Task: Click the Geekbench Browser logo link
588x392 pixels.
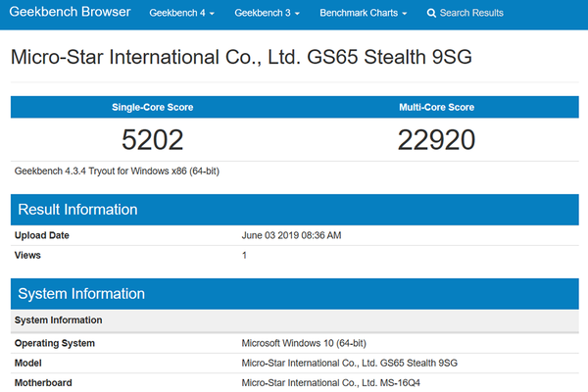Action: (70, 12)
